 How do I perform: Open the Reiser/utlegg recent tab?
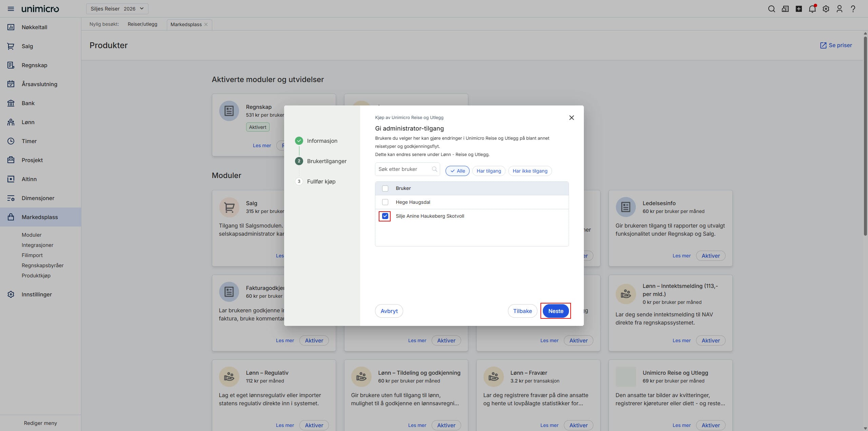(x=142, y=24)
